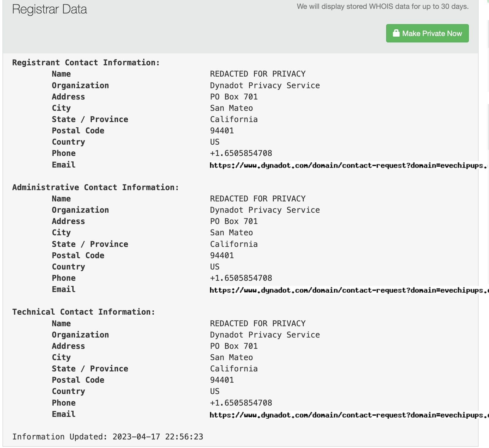Click the Registrant phone number +1.6505854708

click(241, 153)
